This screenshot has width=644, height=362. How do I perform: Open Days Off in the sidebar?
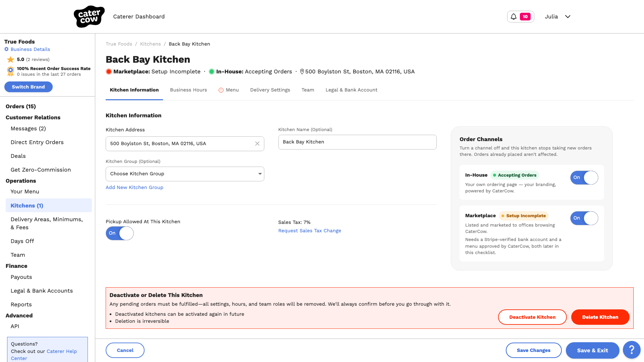click(x=22, y=241)
